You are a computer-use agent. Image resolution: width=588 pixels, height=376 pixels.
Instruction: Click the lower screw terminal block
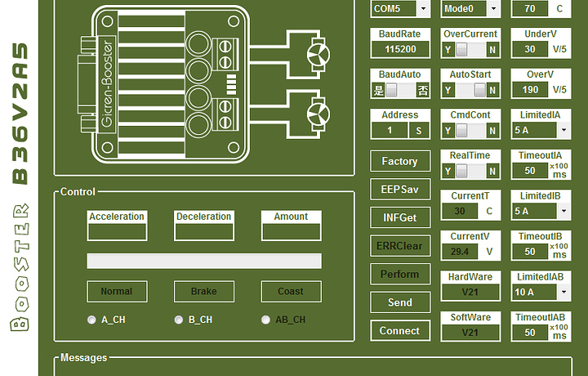click(225, 114)
